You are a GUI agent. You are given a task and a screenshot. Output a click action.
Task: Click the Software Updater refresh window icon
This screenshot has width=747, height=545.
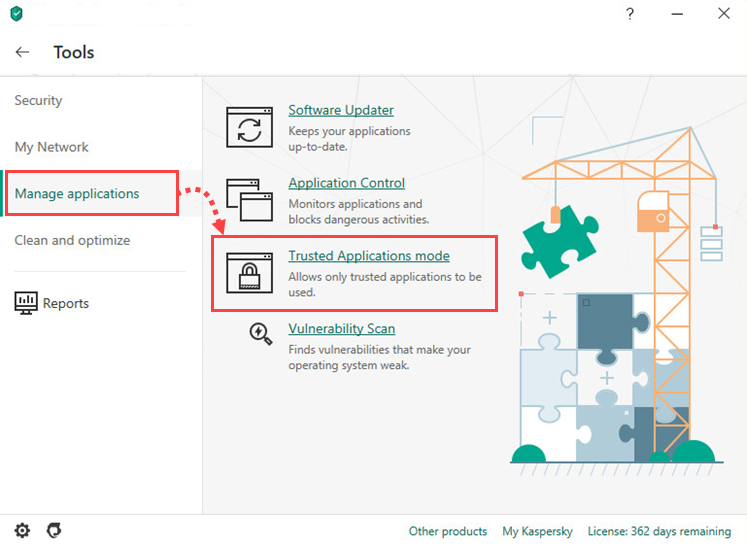(249, 127)
